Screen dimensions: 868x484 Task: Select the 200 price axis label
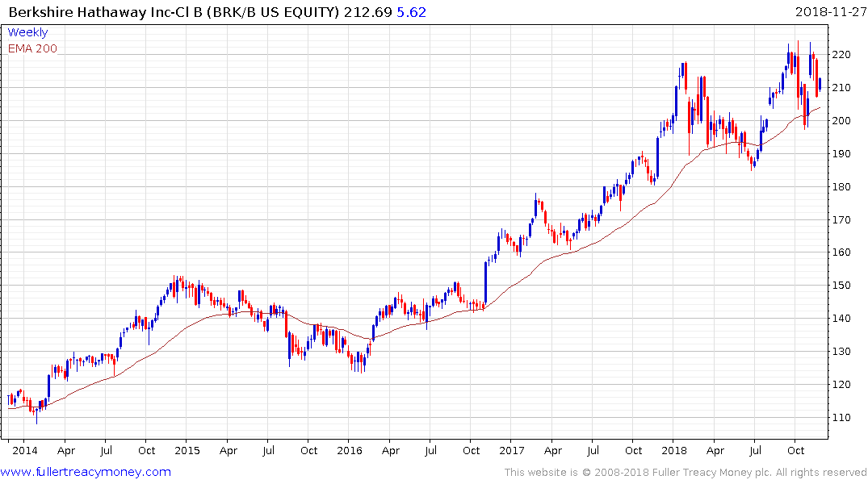841,120
